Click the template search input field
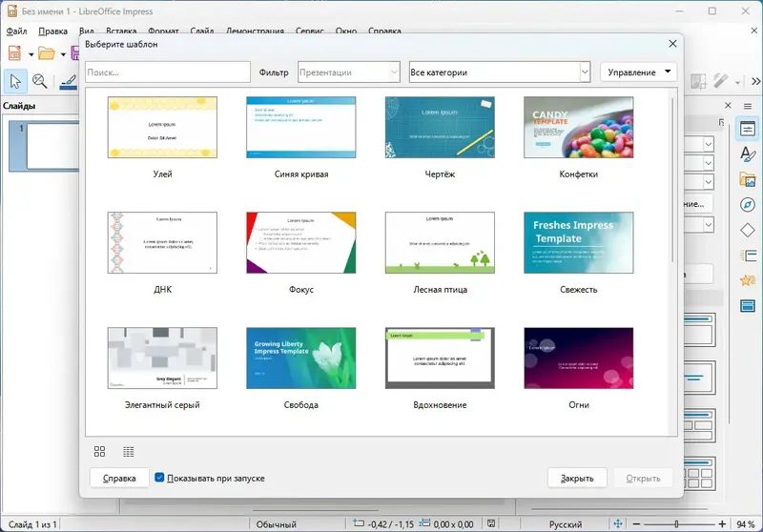 click(168, 72)
